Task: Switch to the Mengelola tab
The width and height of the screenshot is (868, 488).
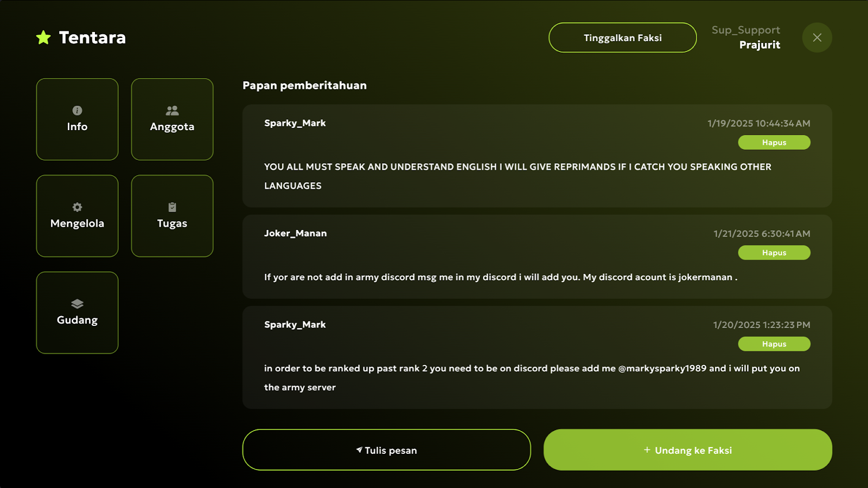Action: click(77, 216)
